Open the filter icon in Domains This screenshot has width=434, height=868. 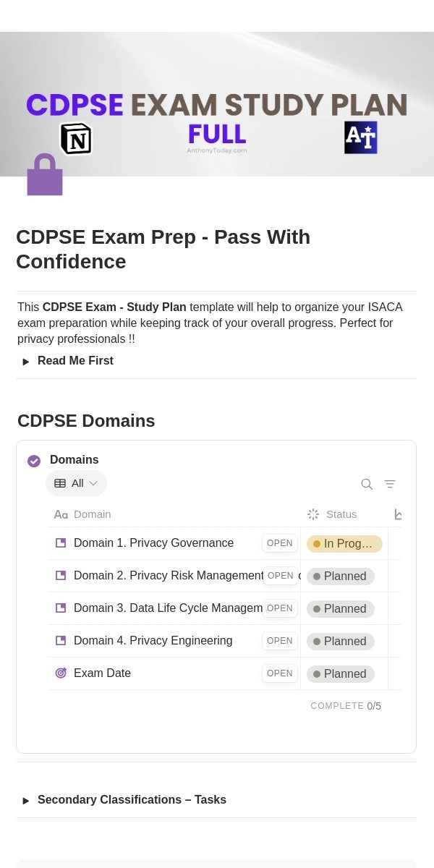[390, 484]
